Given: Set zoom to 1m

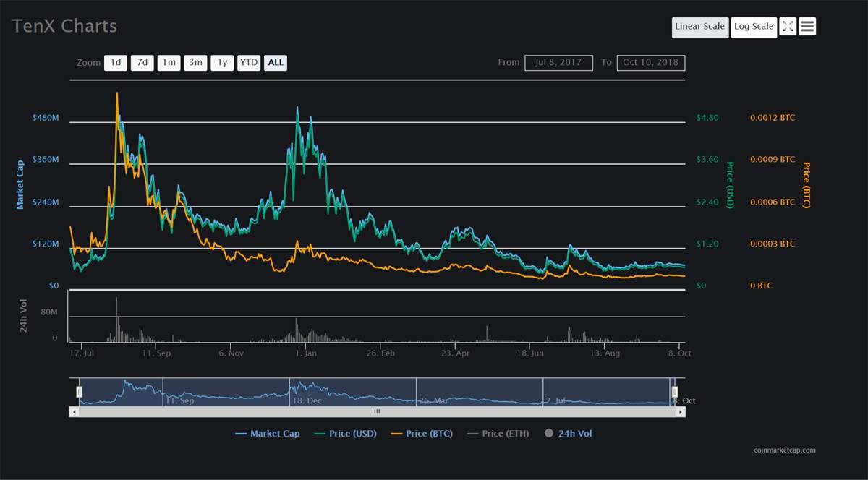Looking at the screenshot, I should pos(169,63).
